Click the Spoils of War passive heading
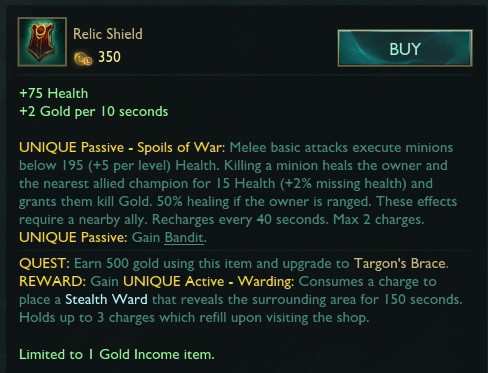This screenshot has height=373, width=488. 122,147
